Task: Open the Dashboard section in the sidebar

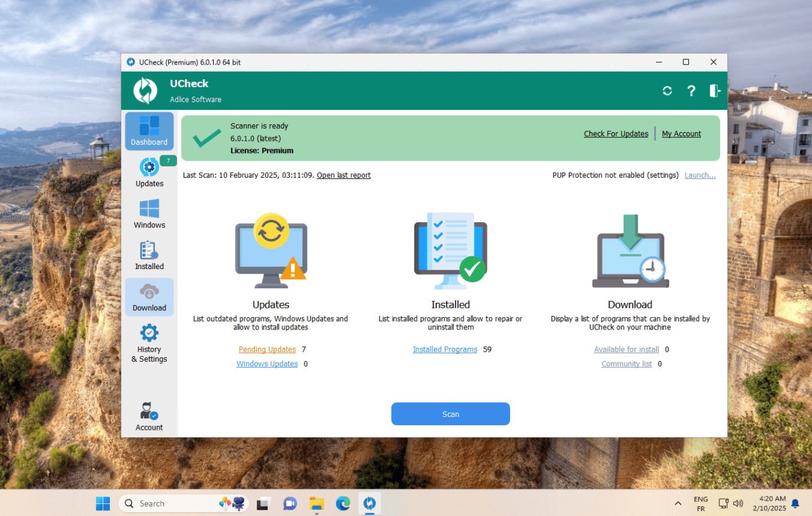Action: [148, 131]
